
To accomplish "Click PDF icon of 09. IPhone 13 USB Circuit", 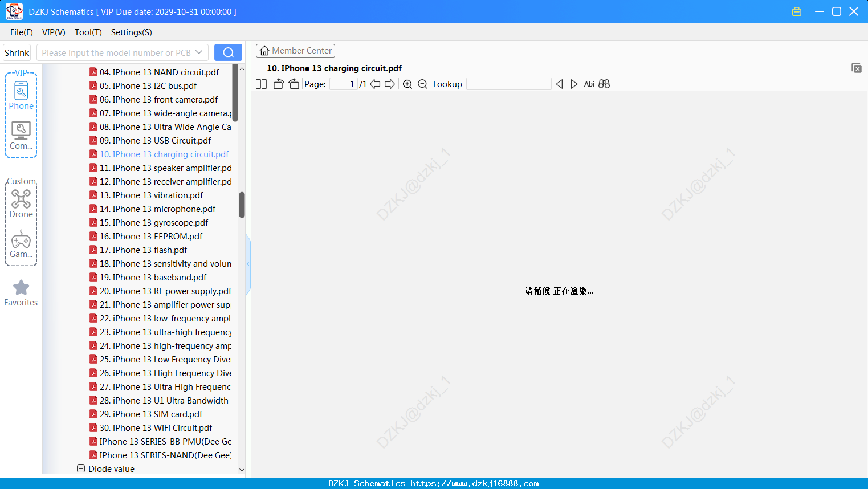I will pos(93,141).
